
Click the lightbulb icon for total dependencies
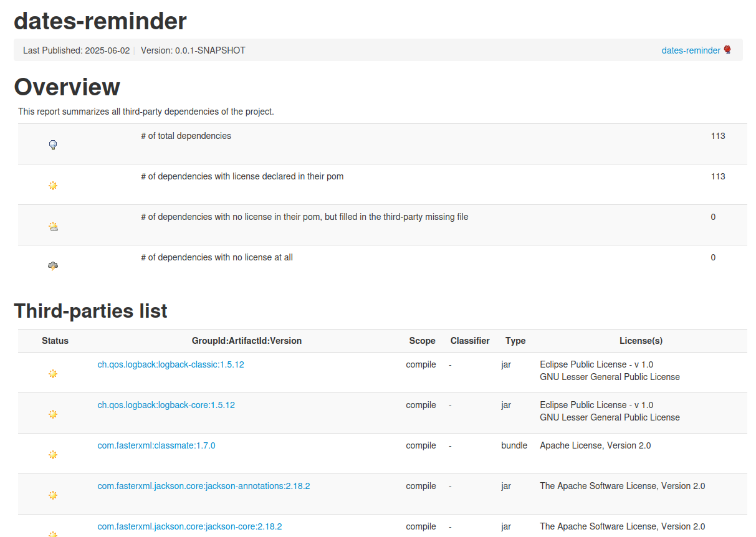[53, 145]
